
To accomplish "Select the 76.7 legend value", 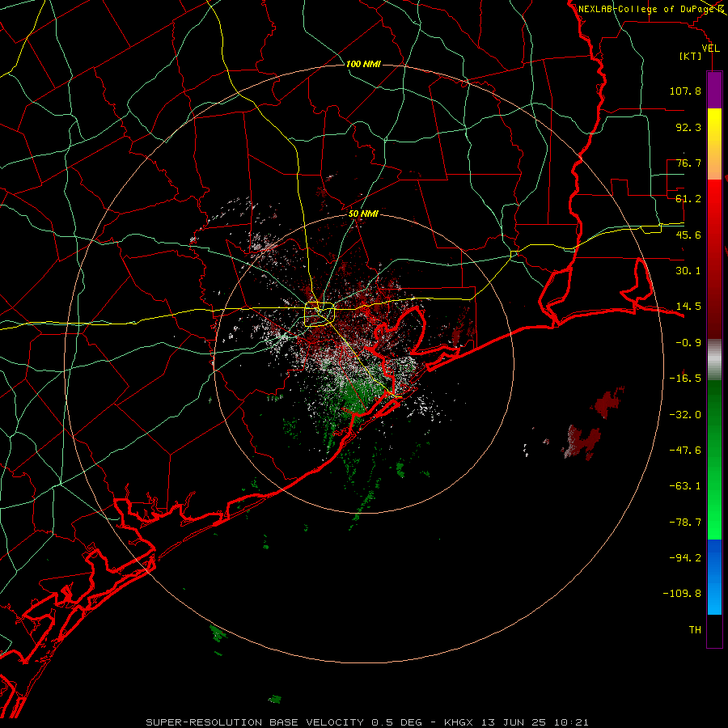I will 688,163.
